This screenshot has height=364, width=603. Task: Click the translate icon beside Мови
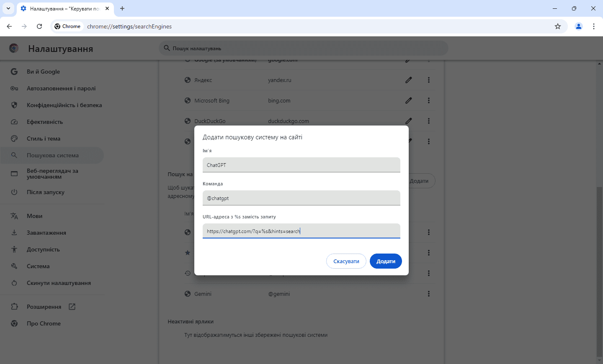(x=14, y=216)
